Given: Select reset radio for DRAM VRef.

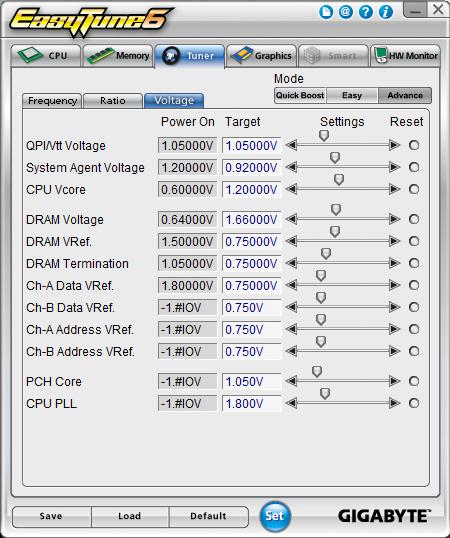Looking at the screenshot, I should point(414,241).
